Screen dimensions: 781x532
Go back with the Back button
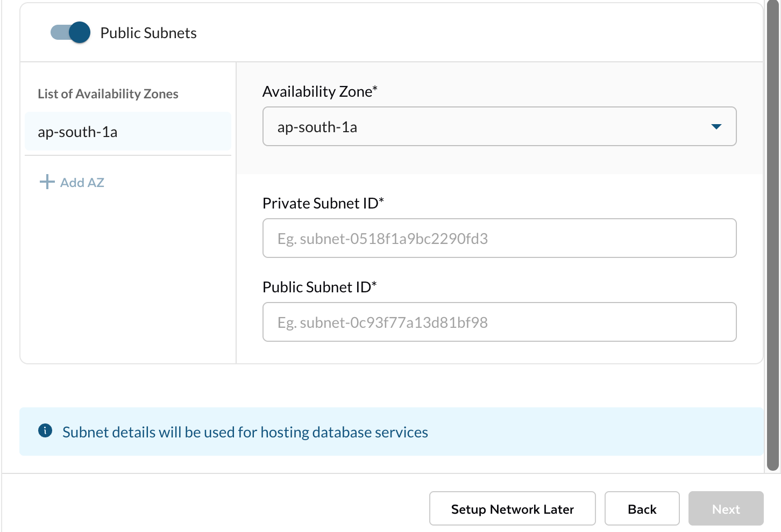coord(642,508)
